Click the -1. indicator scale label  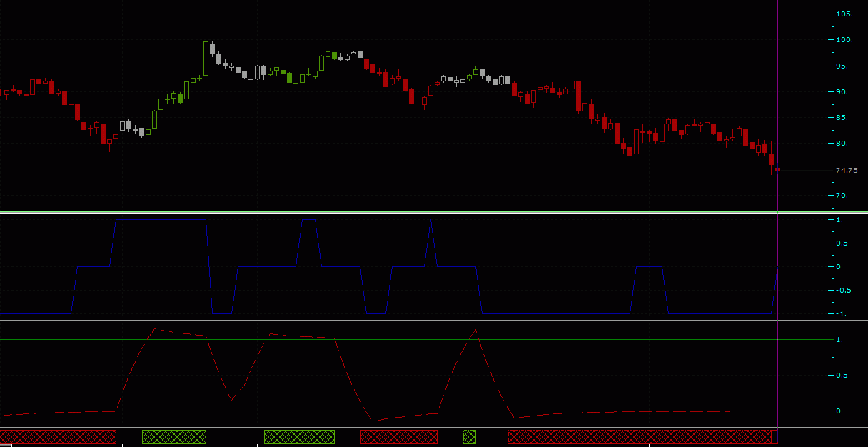tap(841, 314)
